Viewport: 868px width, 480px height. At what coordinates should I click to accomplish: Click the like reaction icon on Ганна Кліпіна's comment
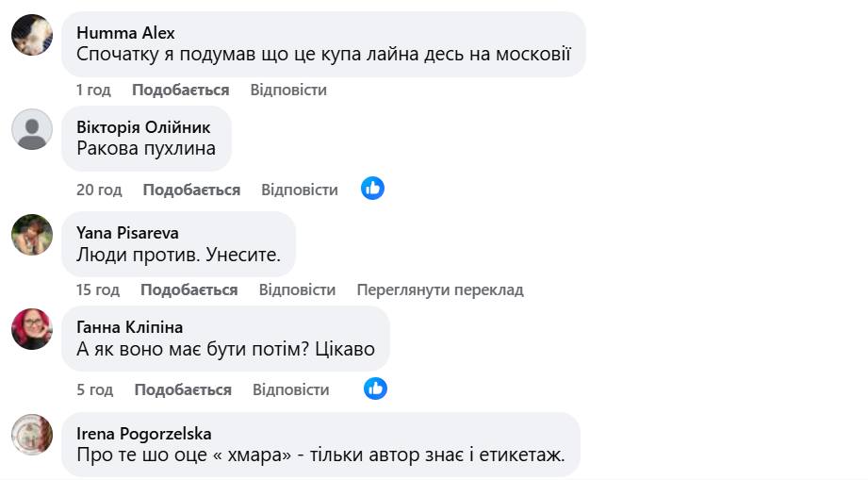375,389
